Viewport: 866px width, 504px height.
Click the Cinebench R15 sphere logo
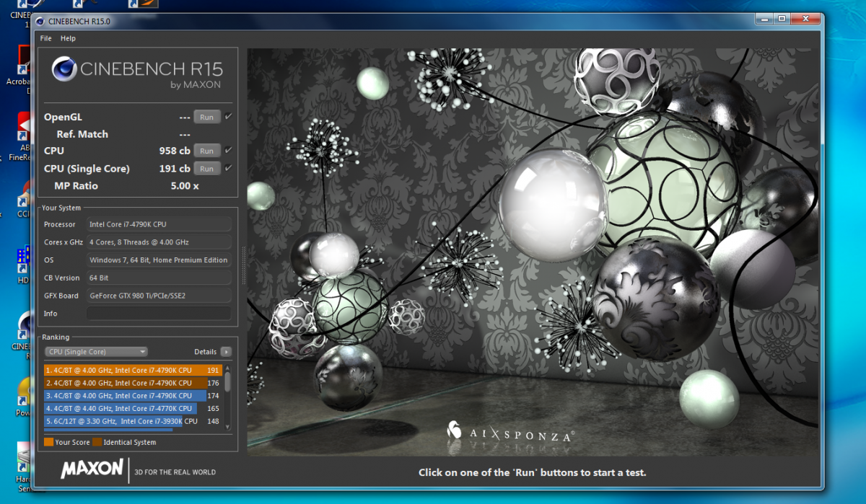coord(64,70)
